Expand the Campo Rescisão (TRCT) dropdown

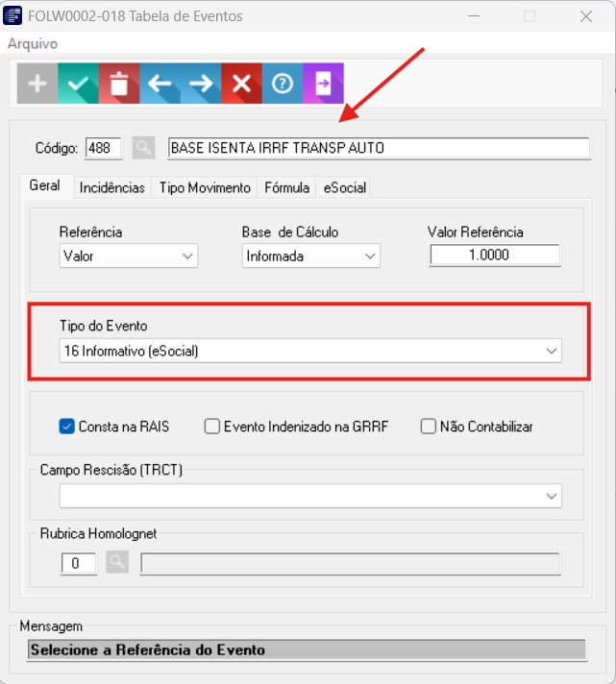point(310,496)
